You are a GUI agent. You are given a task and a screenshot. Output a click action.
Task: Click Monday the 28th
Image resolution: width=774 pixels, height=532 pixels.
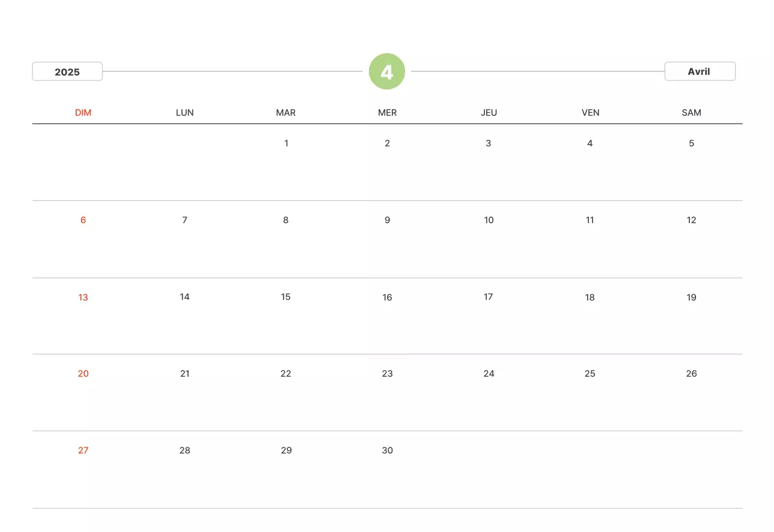(x=185, y=450)
